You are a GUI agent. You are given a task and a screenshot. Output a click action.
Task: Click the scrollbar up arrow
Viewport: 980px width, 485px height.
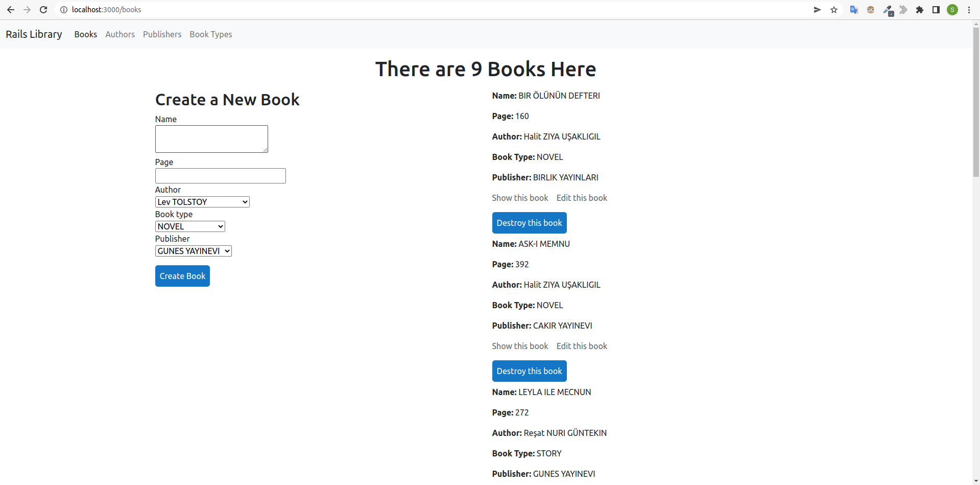click(976, 24)
